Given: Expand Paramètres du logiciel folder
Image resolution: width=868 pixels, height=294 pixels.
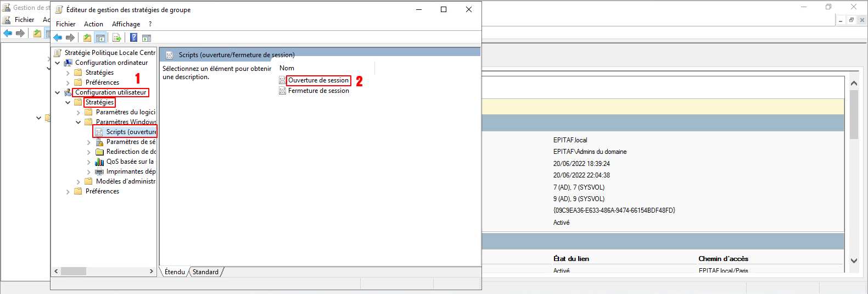Looking at the screenshot, I should click(x=79, y=112).
